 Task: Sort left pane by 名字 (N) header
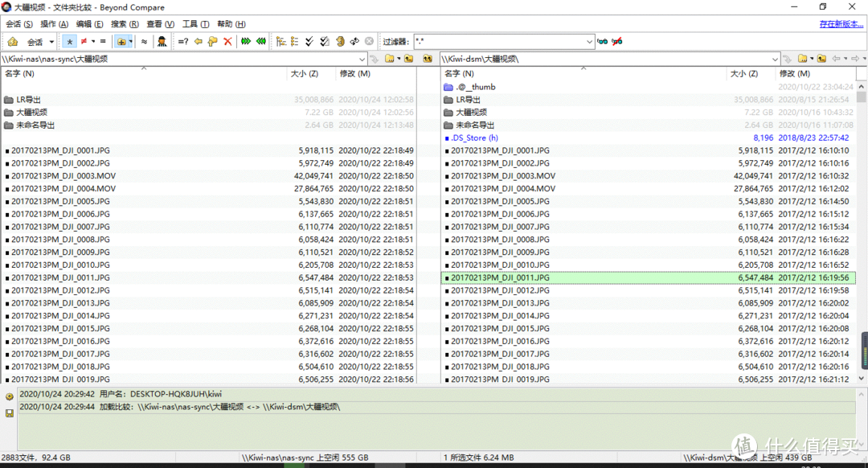(x=19, y=74)
